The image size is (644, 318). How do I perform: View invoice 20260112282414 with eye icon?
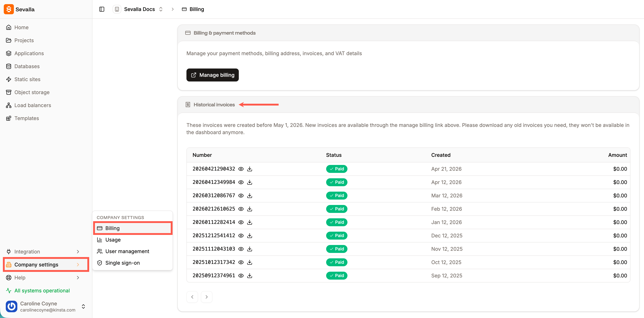[x=241, y=222]
